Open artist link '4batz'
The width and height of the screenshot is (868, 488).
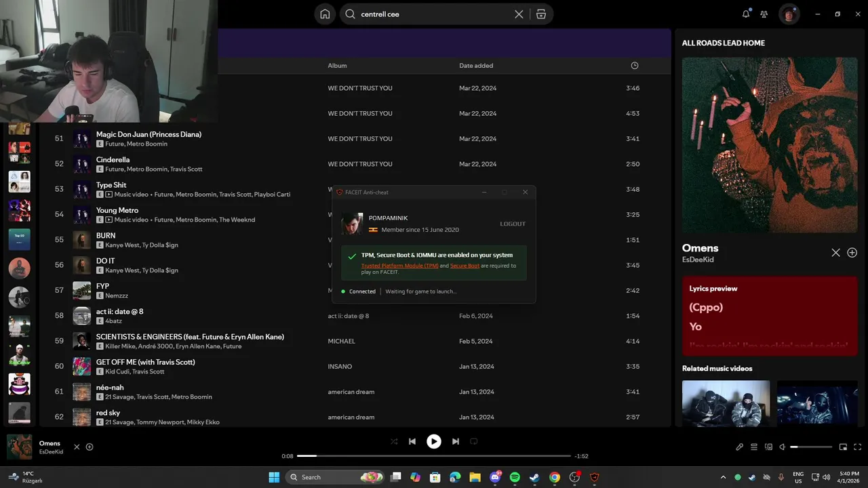[113, 321]
